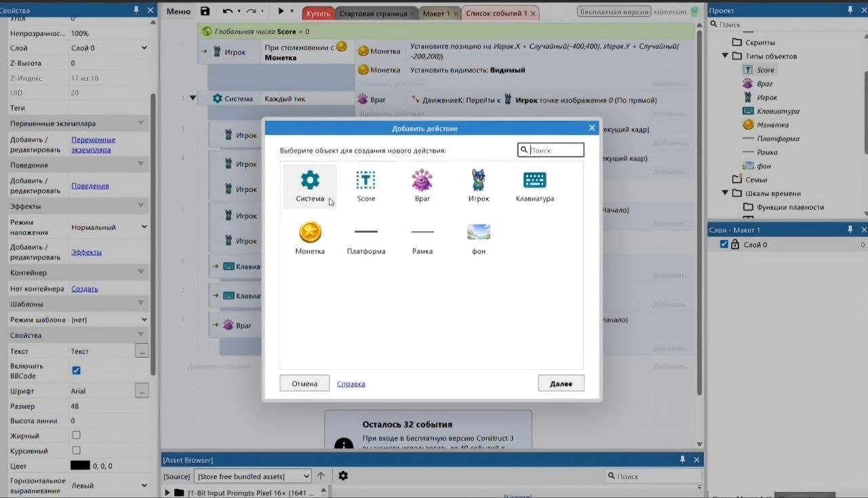This screenshot has height=498, width=868.
Task: Select the Скрипты folder in Project tree
Action: tap(760, 42)
